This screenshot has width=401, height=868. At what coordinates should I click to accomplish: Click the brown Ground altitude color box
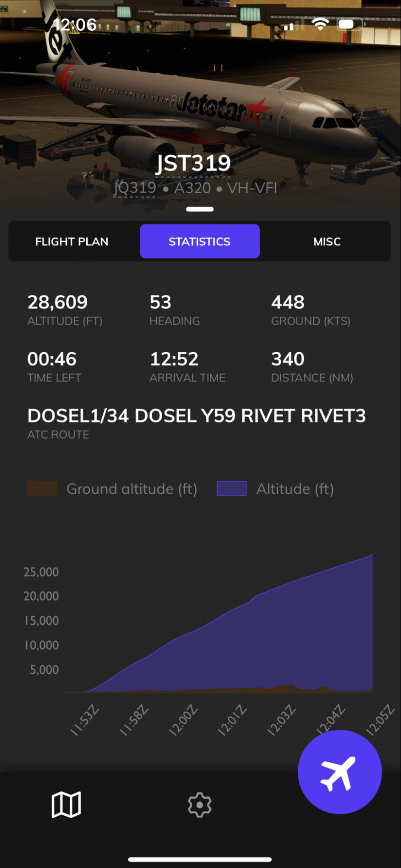(x=42, y=488)
